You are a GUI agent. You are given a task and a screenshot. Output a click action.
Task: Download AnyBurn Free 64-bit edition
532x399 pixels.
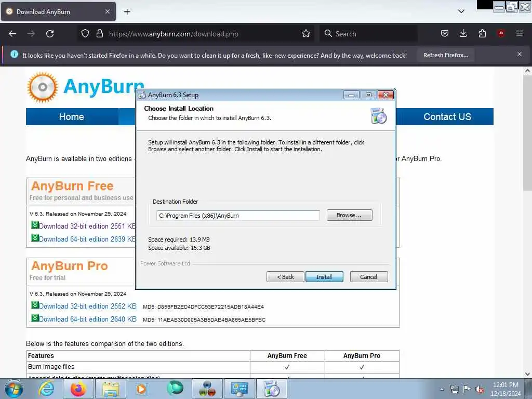[x=87, y=239]
